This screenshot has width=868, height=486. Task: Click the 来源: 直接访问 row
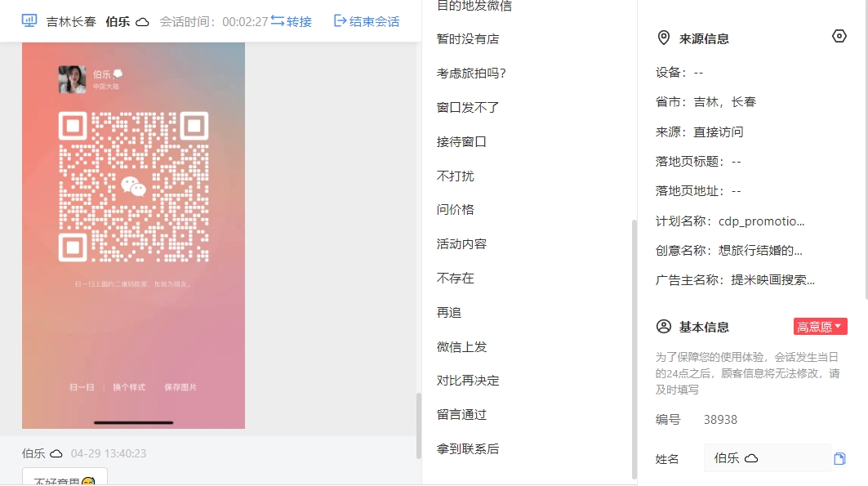point(700,132)
